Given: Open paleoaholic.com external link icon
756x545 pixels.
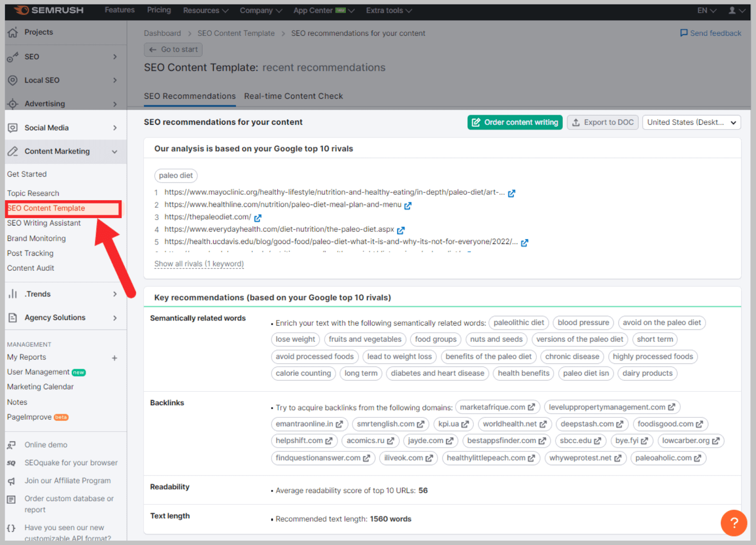Looking at the screenshot, I should (697, 458).
